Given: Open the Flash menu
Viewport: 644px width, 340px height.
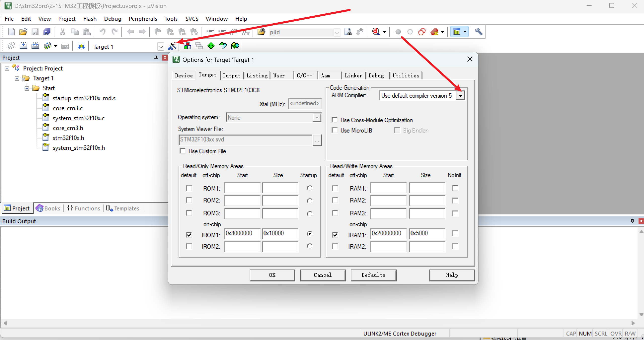Looking at the screenshot, I should pyautogui.click(x=90, y=19).
